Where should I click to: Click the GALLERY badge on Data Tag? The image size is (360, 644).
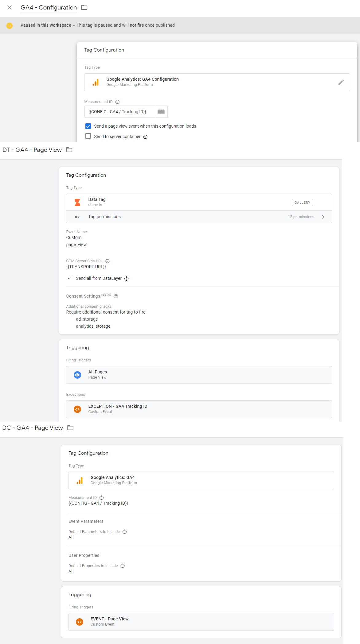[x=302, y=202]
